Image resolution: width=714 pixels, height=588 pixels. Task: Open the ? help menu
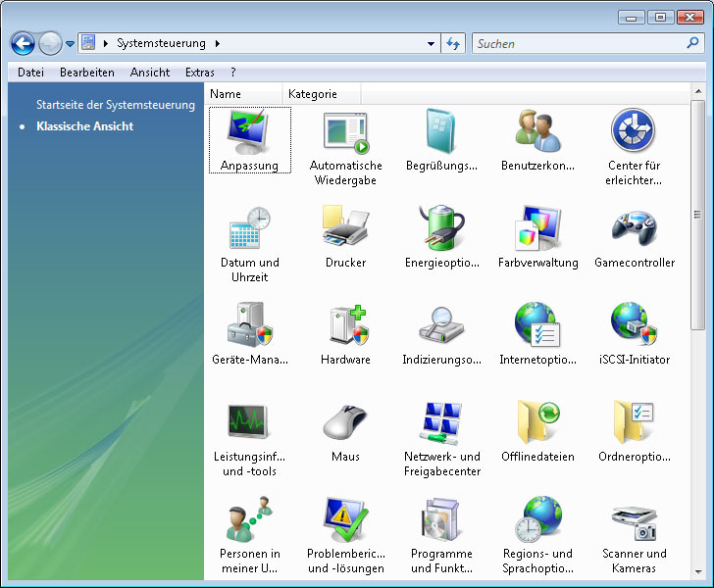click(x=233, y=73)
